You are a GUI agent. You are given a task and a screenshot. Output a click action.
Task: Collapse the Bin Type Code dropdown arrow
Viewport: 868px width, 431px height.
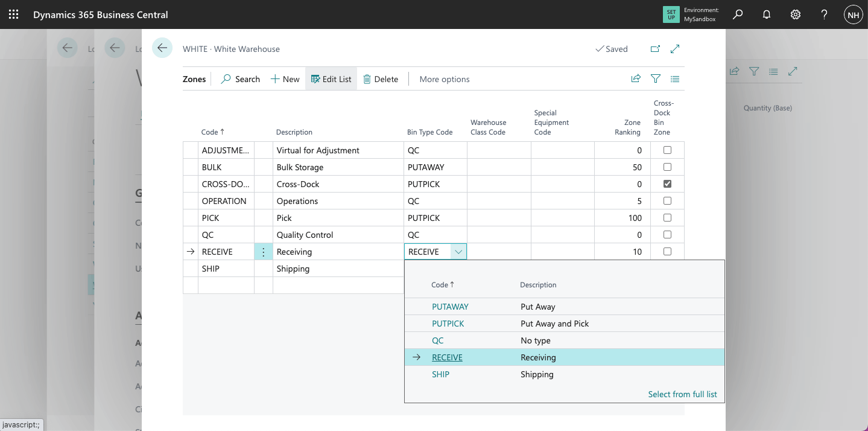click(458, 252)
